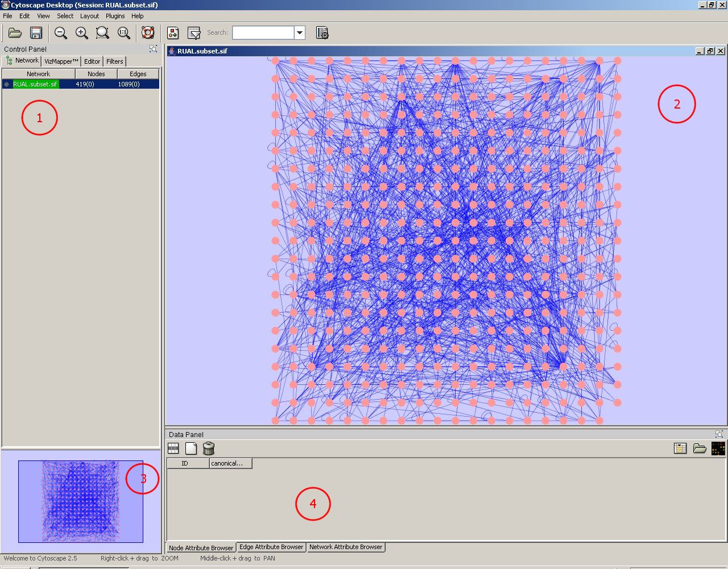Click in the Search input field
This screenshot has width=728, height=569.
263,33
